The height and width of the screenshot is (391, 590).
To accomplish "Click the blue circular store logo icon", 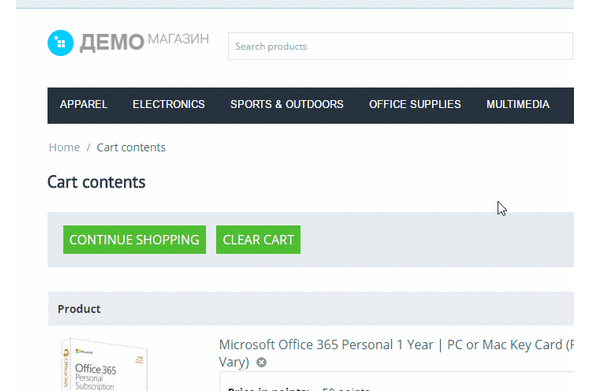I will [x=60, y=43].
